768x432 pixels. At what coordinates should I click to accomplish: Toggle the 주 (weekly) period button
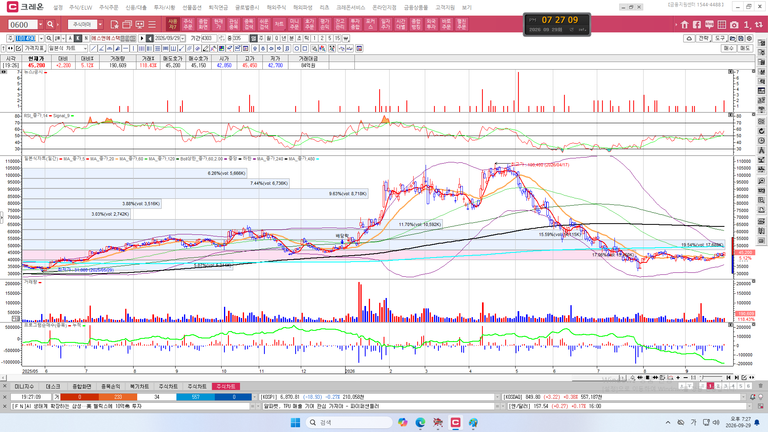[x=262, y=38]
